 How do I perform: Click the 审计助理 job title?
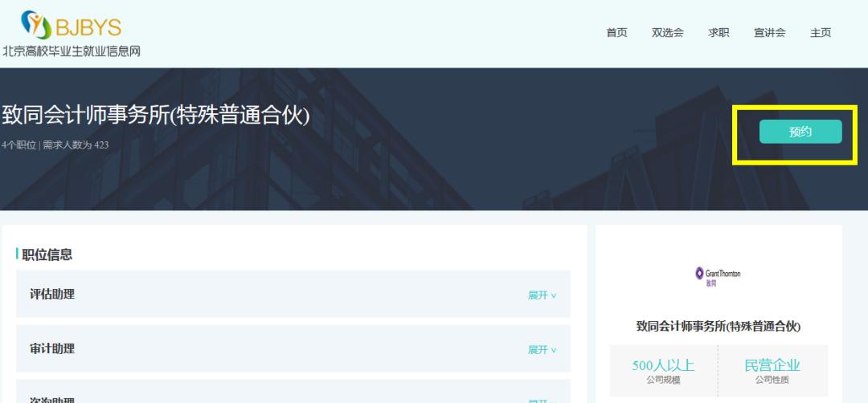pos(52,349)
